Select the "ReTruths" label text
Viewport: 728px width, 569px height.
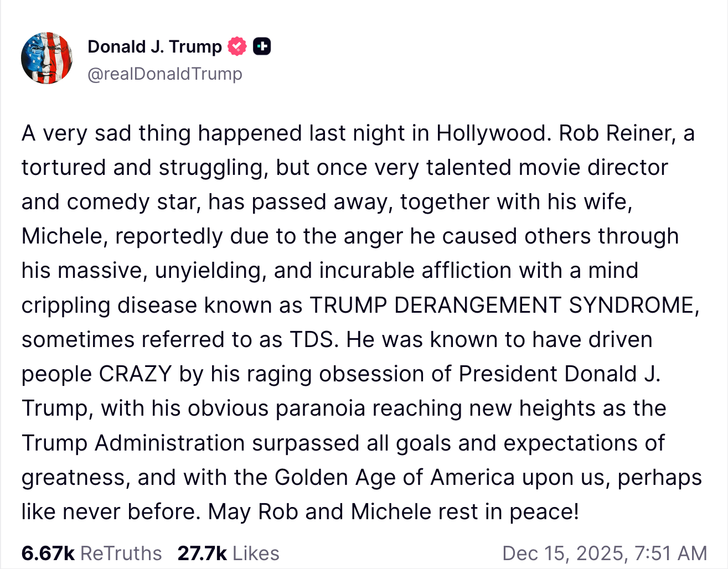click(121, 553)
